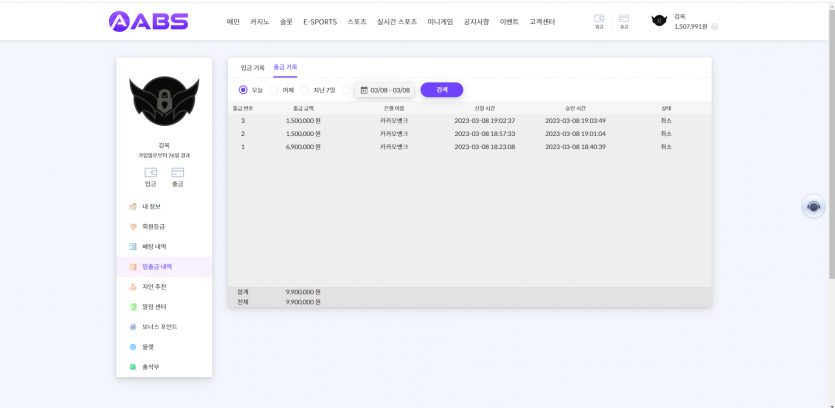835x408 pixels.
Task: Click the ABS logo in the header
Action: (x=149, y=21)
